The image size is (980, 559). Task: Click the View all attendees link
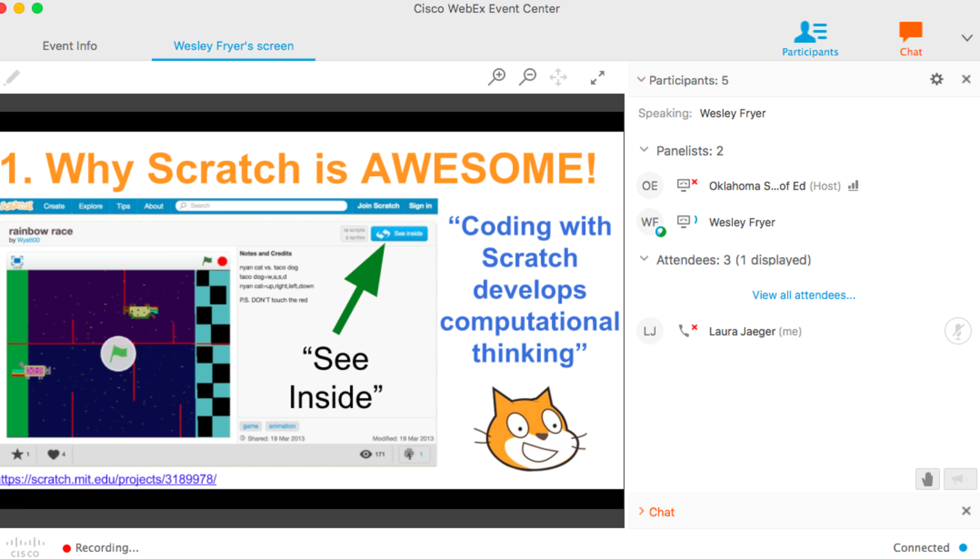click(x=803, y=295)
